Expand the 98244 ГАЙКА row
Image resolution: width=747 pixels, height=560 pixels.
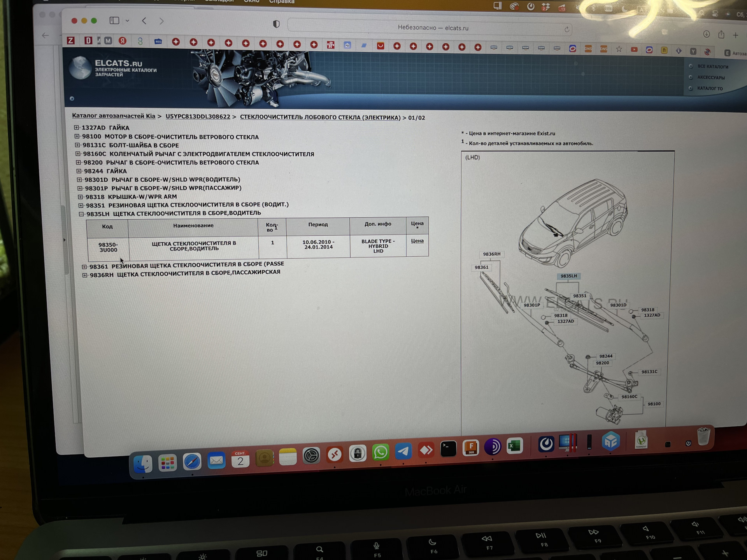point(79,171)
